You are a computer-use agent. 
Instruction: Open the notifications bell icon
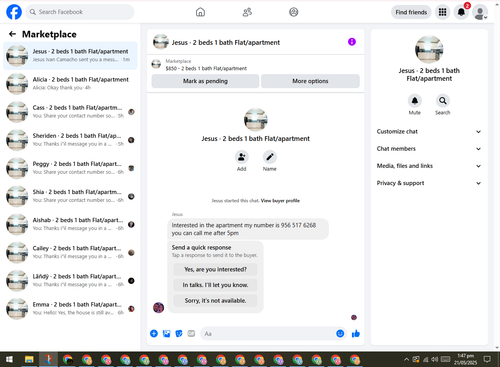(x=461, y=12)
